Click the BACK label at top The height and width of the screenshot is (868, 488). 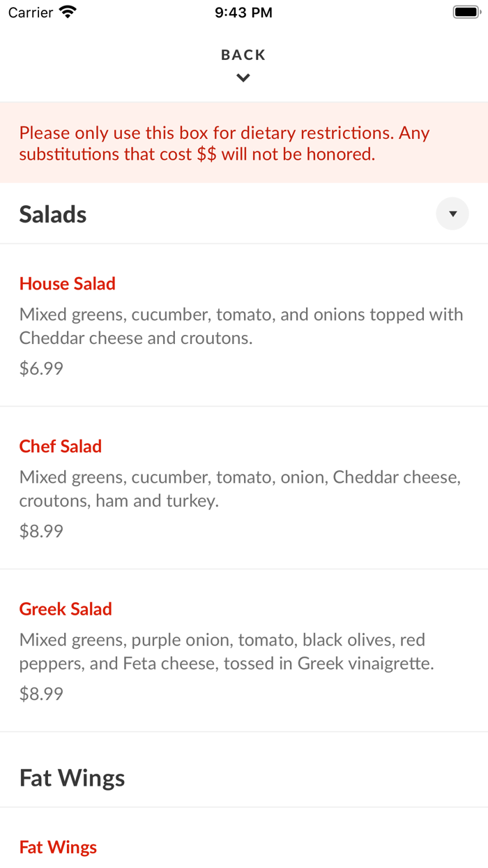click(x=243, y=55)
